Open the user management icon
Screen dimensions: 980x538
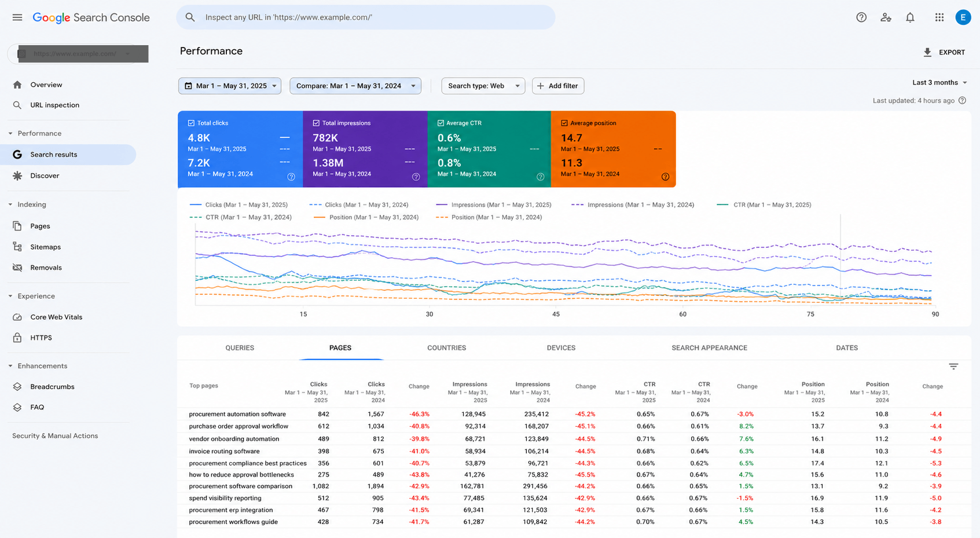pyautogui.click(x=886, y=17)
